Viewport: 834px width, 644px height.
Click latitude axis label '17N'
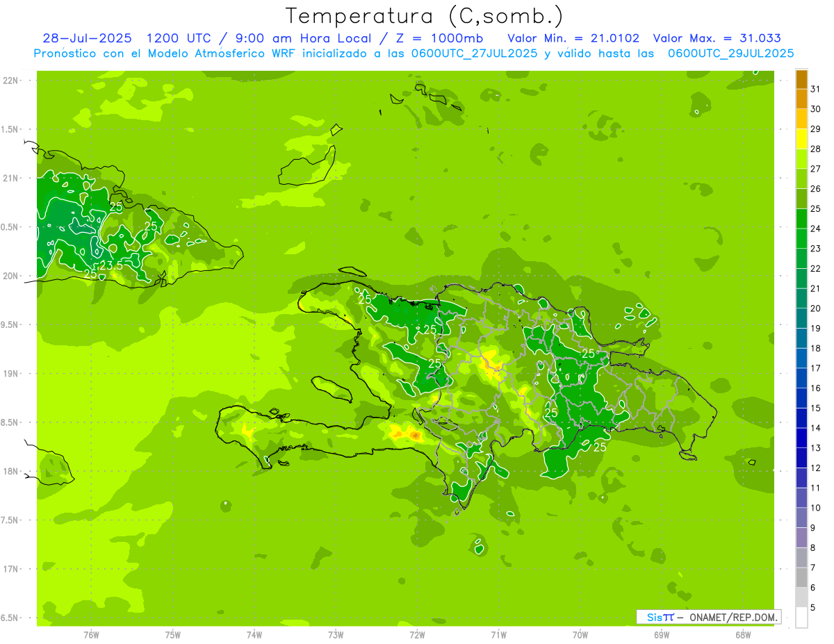pos(11,569)
